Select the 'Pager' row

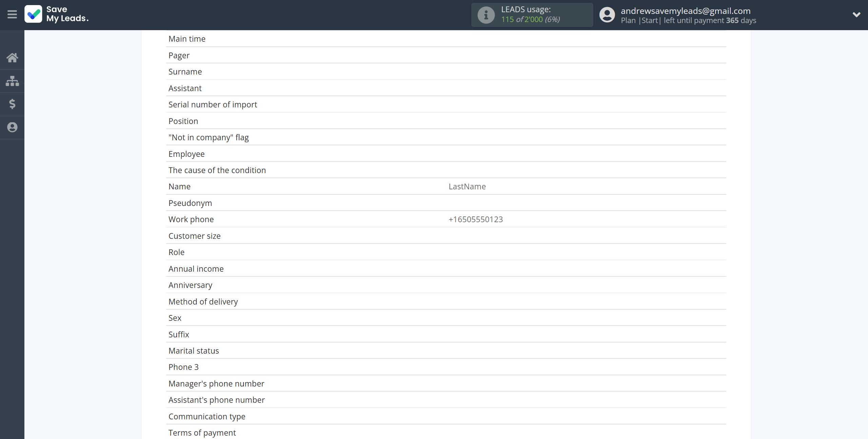[x=446, y=55]
